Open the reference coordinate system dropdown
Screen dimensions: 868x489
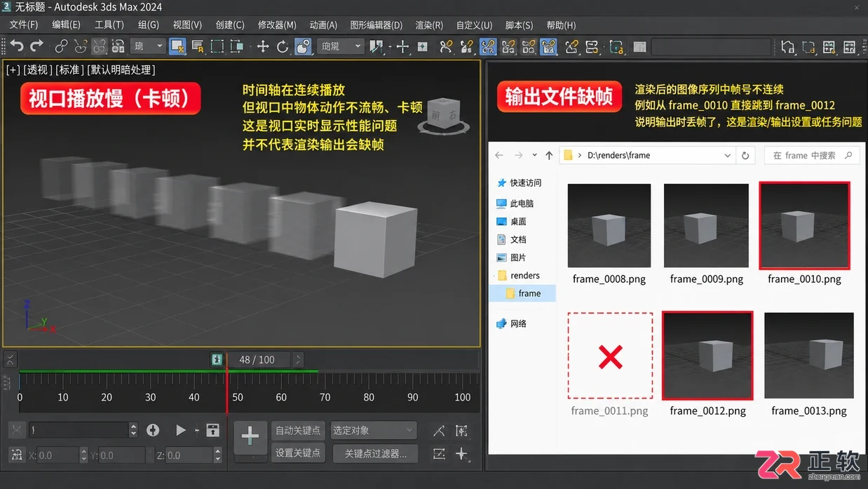341,46
